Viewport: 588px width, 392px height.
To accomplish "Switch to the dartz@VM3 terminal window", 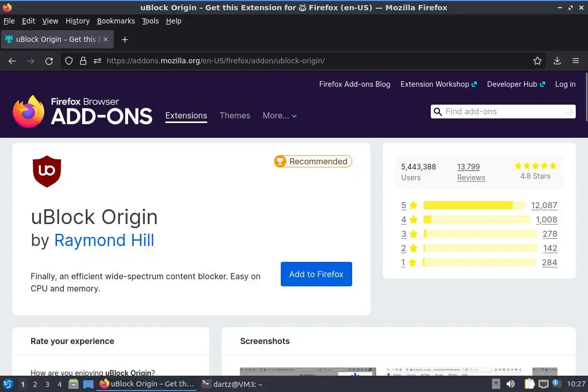I will pos(232,384).
